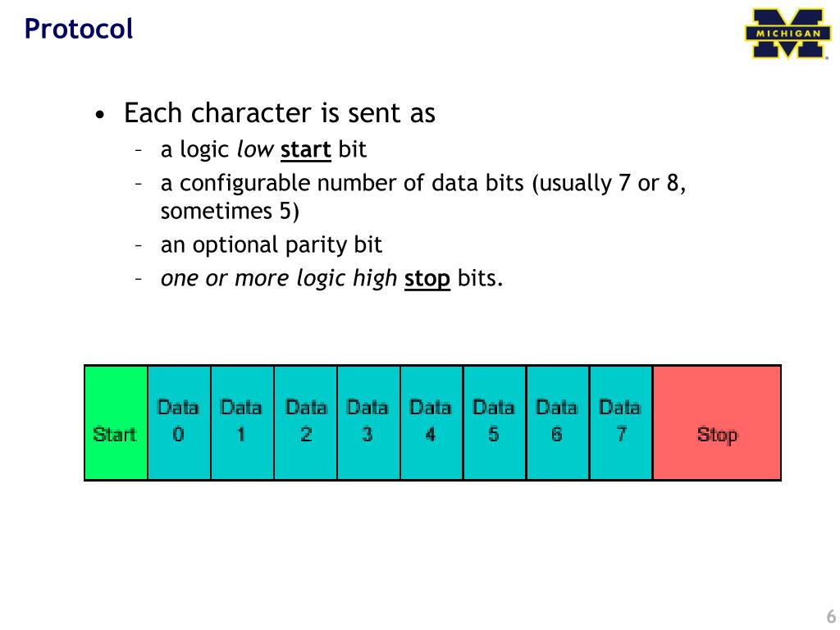Click the 'Each character is sent as' heading
This screenshot has width=840, height=630.
coord(279,113)
